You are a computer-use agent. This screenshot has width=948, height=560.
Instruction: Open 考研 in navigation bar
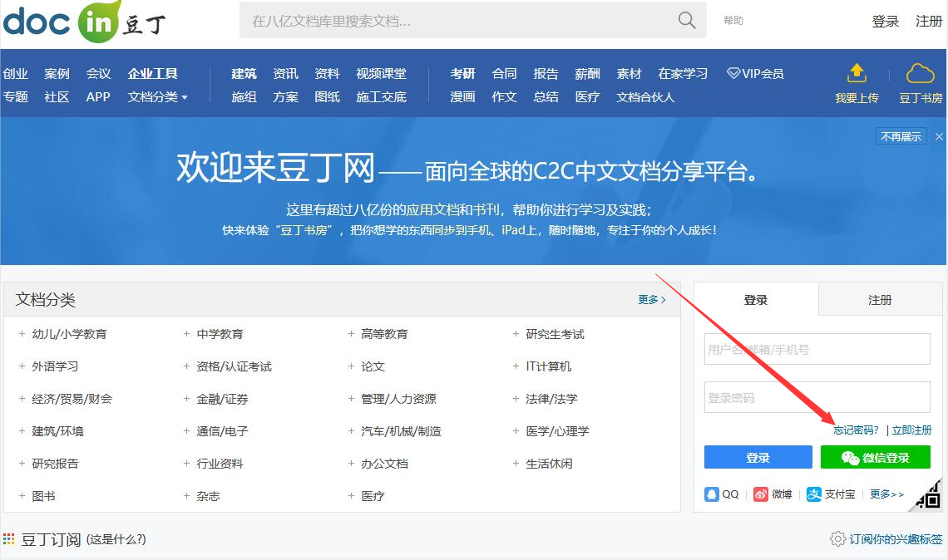click(x=462, y=74)
